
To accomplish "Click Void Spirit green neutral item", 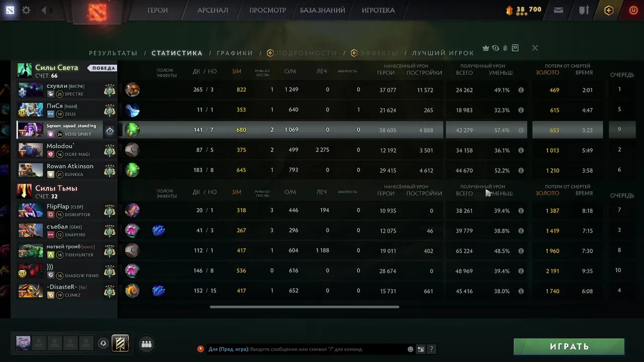I will tap(132, 130).
